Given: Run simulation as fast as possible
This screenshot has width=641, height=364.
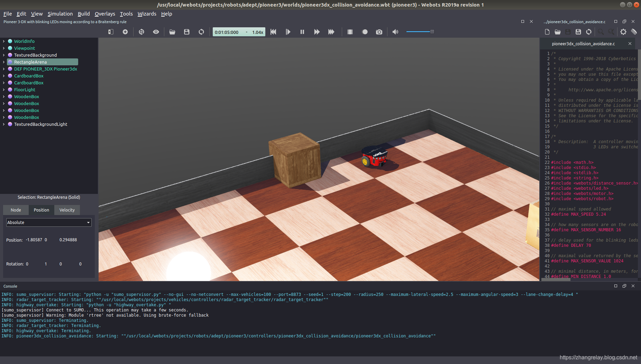Looking at the screenshot, I should coord(331,32).
